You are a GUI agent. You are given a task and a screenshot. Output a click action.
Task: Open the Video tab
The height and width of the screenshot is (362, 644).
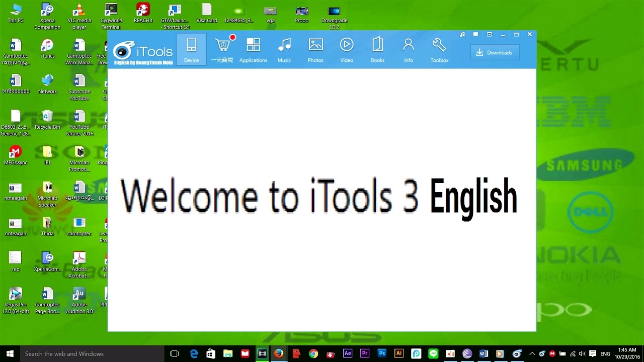click(x=347, y=49)
